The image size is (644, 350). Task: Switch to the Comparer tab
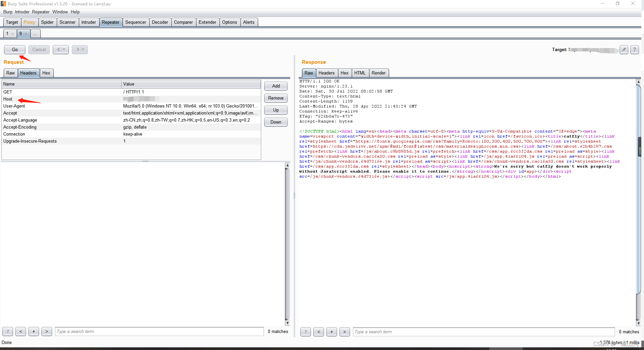(x=183, y=22)
